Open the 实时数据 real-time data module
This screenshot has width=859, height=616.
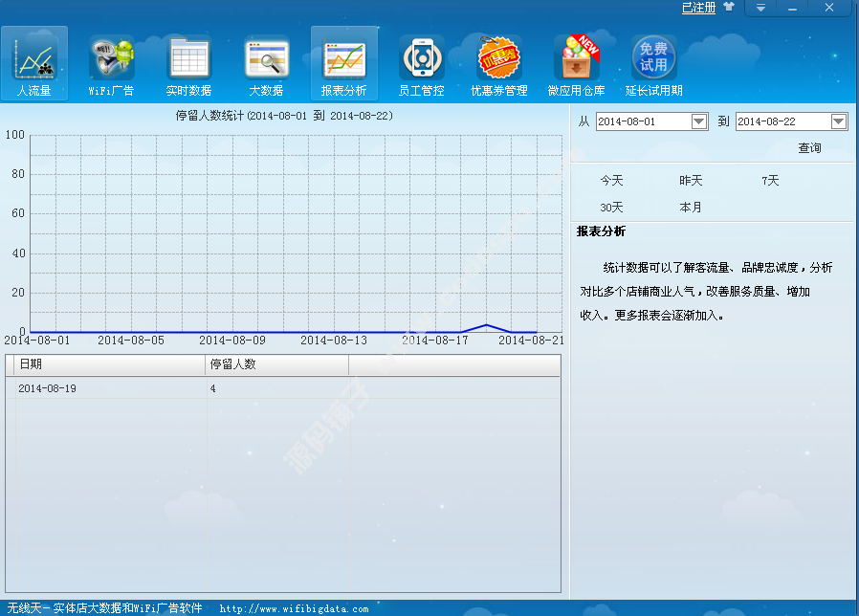189,64
